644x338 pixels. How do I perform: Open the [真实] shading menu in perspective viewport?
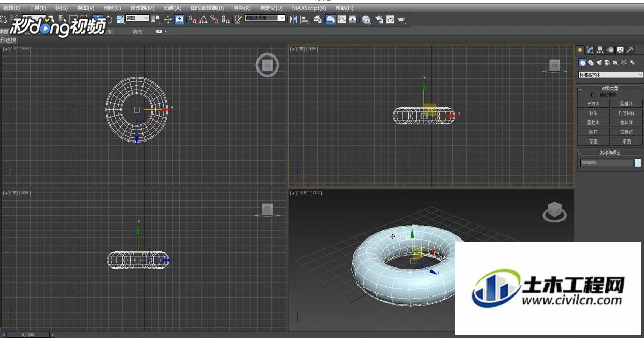pyautogui.click(x=316, y=193)
